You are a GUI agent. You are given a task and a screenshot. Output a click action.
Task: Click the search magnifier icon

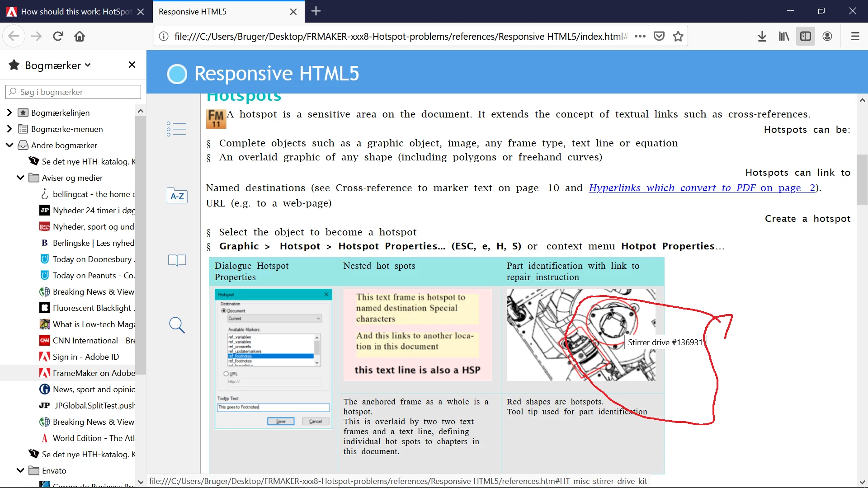[177, 325]
